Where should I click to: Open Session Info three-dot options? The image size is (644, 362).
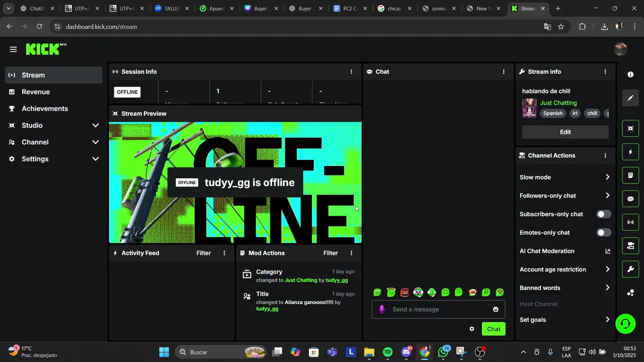(x=351, y=72)
